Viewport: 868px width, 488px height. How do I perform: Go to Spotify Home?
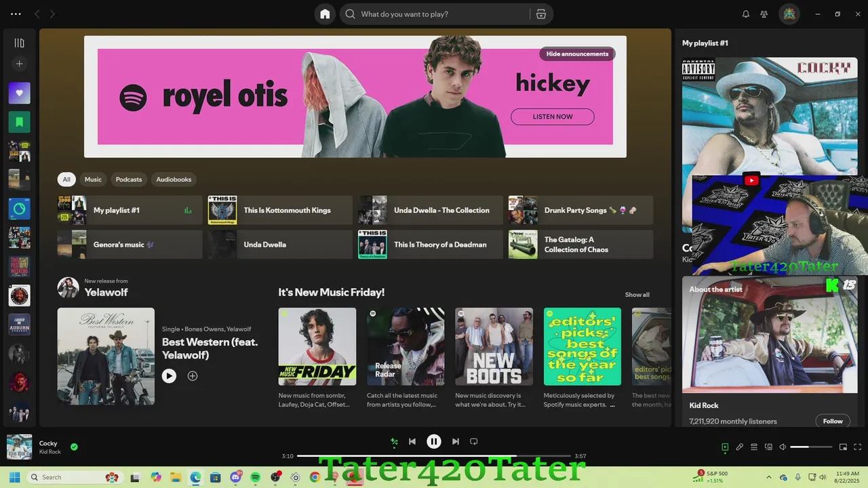coord(325,14)
